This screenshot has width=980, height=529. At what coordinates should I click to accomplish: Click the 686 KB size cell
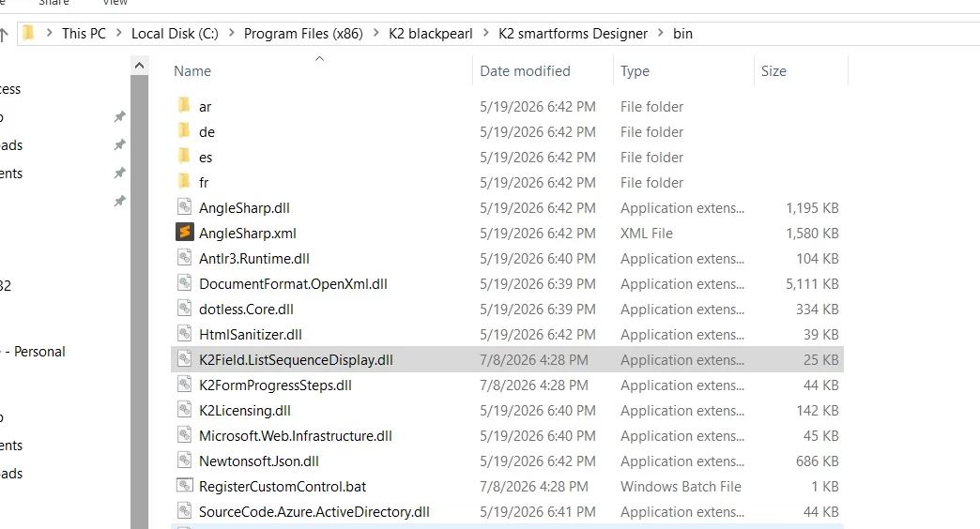point(817,461)
